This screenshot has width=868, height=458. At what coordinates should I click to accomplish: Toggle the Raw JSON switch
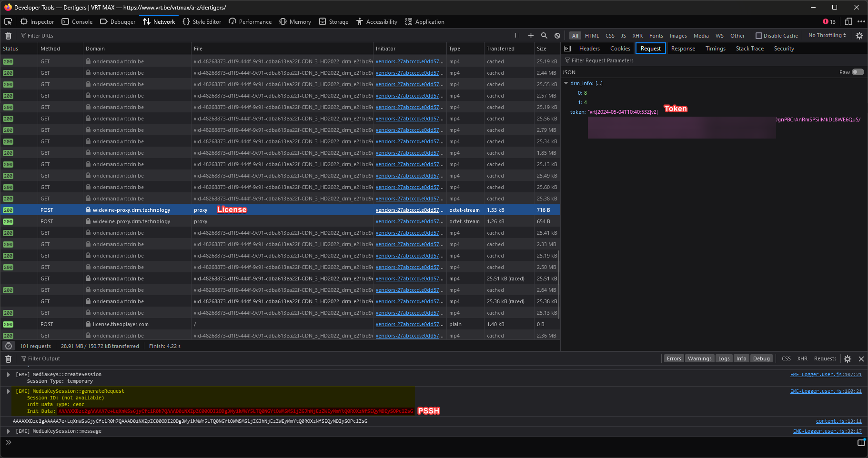(858, 72)
